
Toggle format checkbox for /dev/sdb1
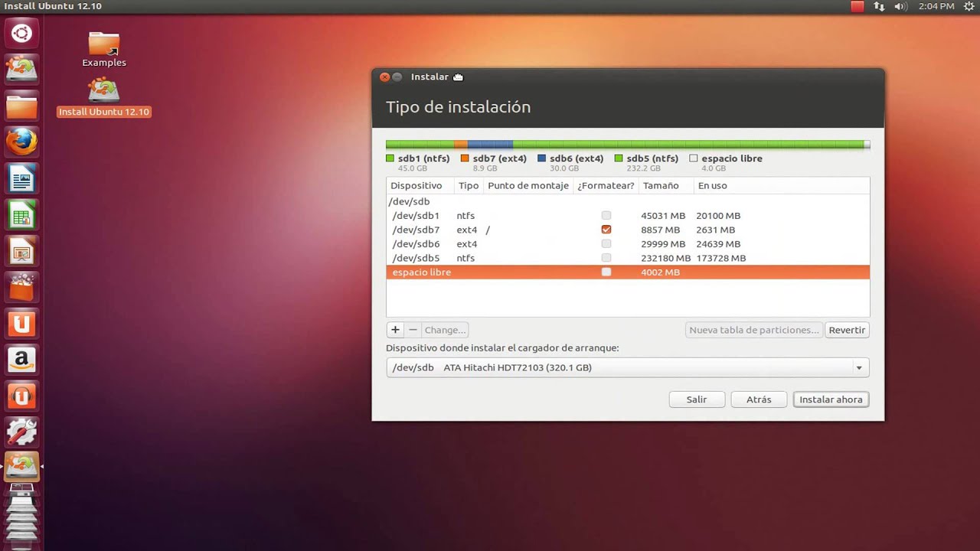606,216
